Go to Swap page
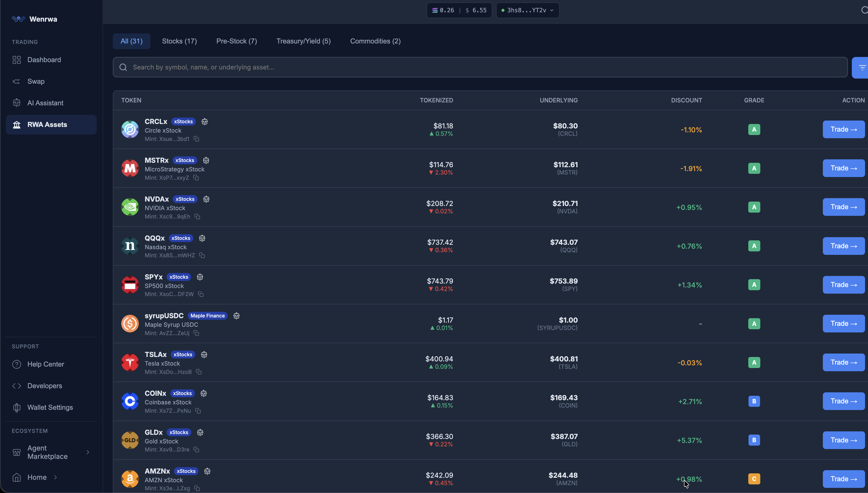The width and height of the screenshot is (868, 493). pyautogui.click(x=51, y=82)
